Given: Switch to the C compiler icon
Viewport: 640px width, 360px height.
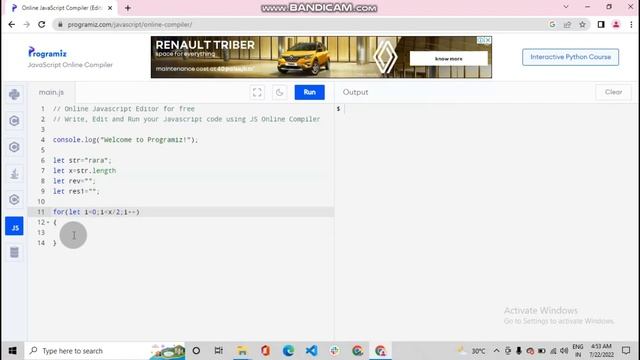Looking at the screenshot, I should [x=14, y=121].
